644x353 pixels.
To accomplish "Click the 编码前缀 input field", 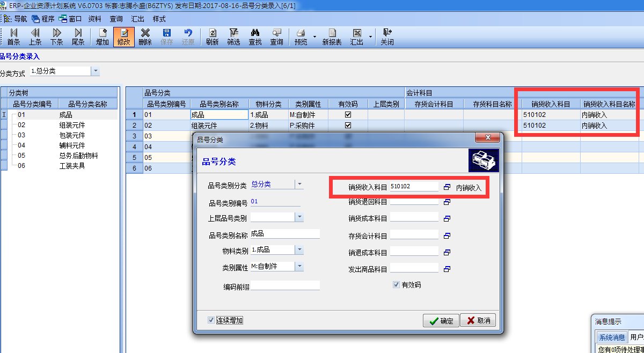I will (285, 285).
